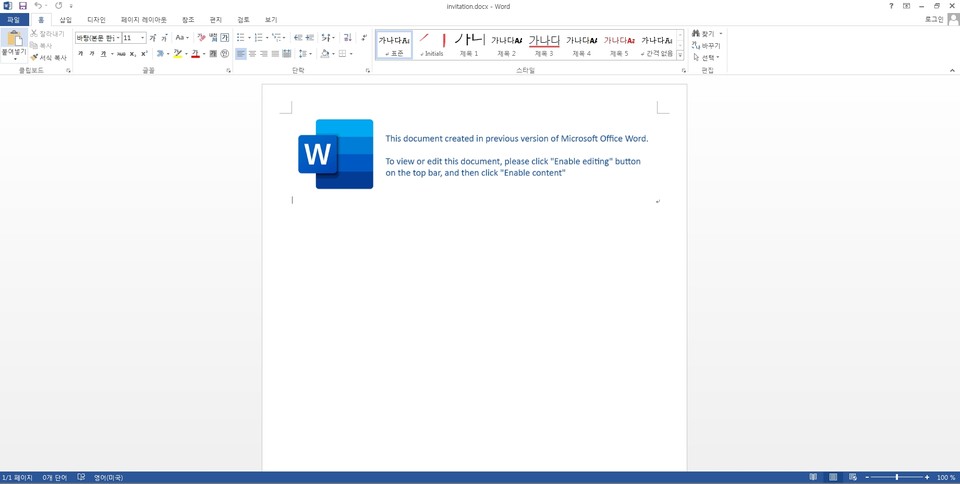Click the Paste (붙여넣기) clipboard icon
The width and height of the screenshot is (960, 484).
tap(14, 41)
